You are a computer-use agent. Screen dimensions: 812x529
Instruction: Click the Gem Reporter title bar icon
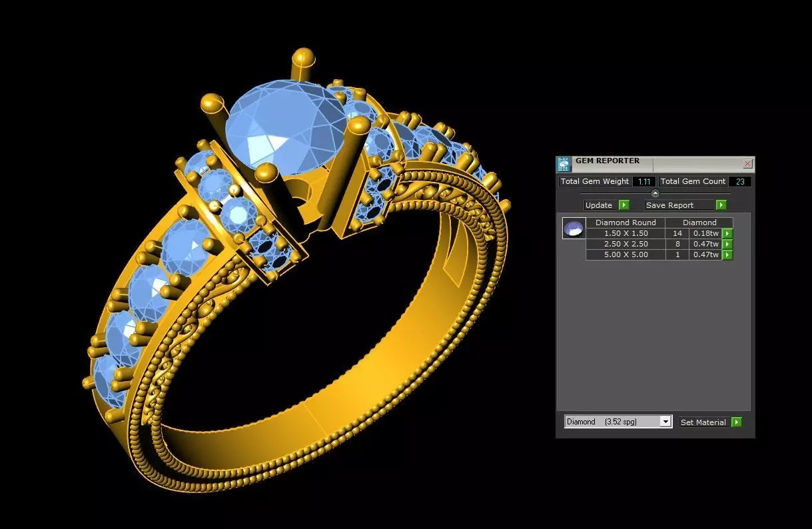click(x=564, y=164)
